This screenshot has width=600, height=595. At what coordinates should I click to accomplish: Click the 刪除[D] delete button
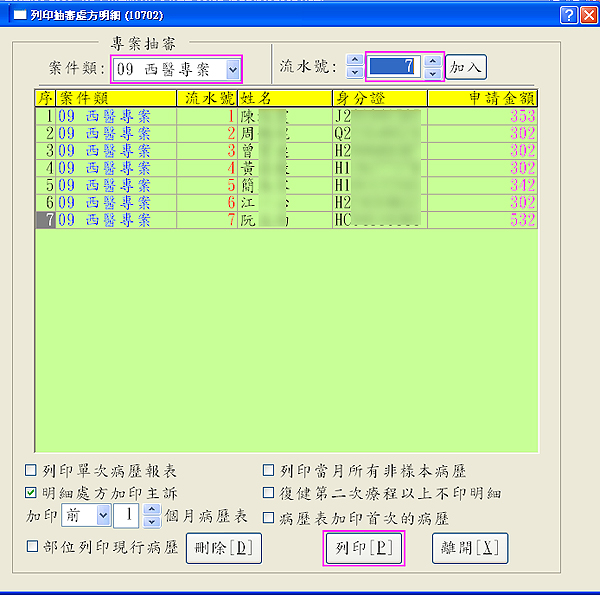(x=216, y=548)
